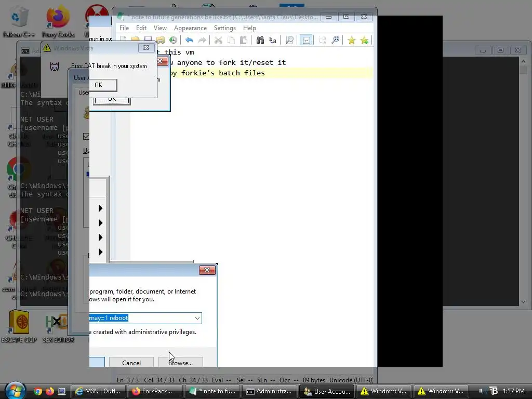This screenshot has width=532, height=399.
Task: Open the Appearance menu
Action: click(x=190, y=28)
